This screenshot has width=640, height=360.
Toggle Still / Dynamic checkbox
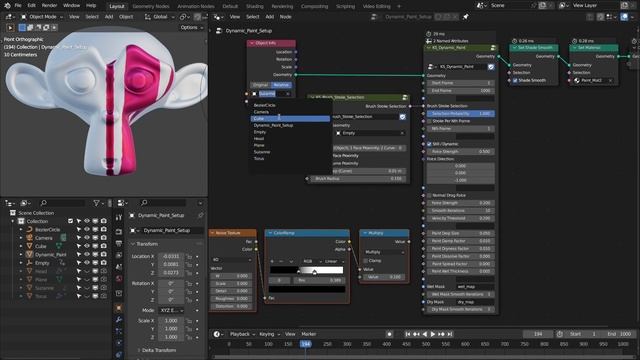pos(429,144)
